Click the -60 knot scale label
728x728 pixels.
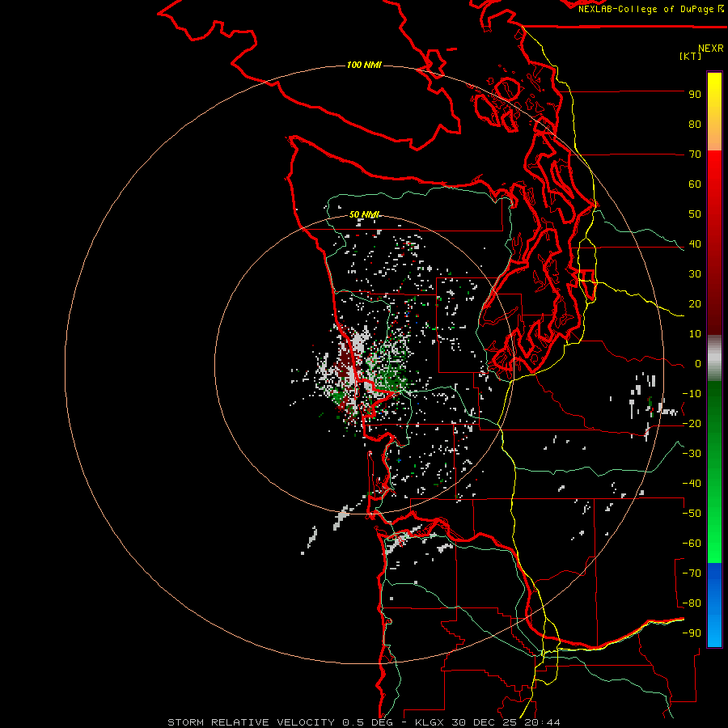coord(692,544)
